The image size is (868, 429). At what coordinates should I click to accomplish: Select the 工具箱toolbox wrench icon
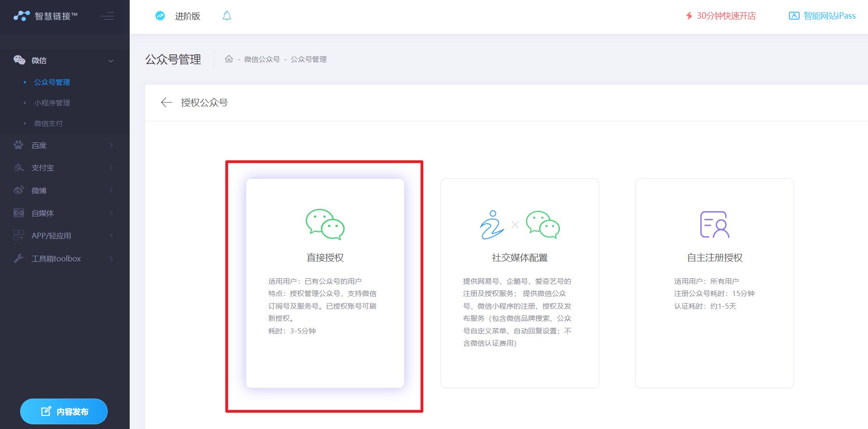coord(18,258)
